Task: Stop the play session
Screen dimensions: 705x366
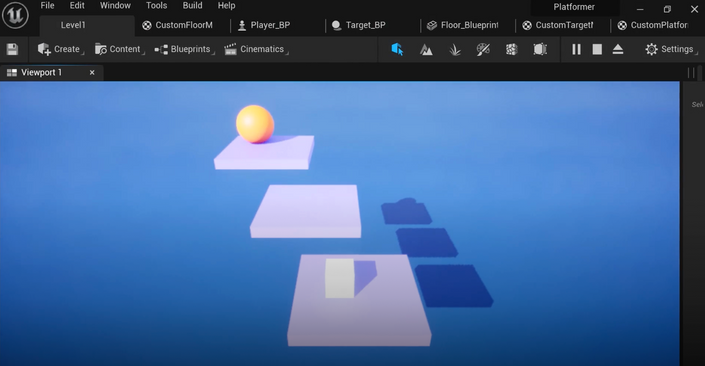Action: click(x=597, y=49)
